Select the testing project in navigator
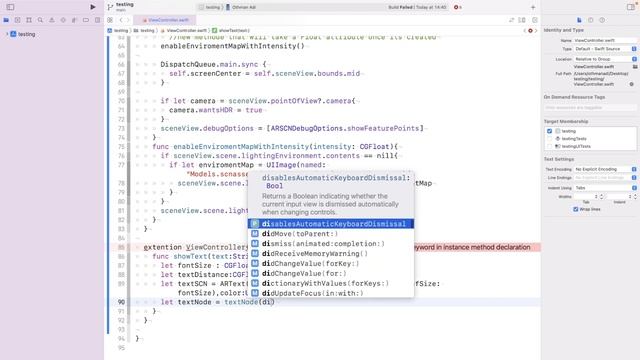The height and width of the screenshot is (360, 640). pos(23,34)
